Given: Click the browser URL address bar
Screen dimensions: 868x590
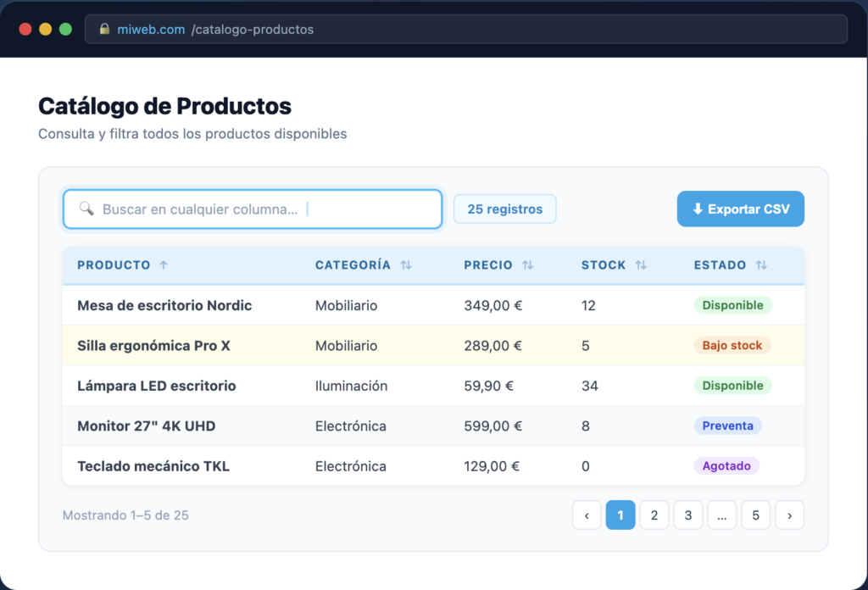Looking at the screenshot, I should 466,30.
